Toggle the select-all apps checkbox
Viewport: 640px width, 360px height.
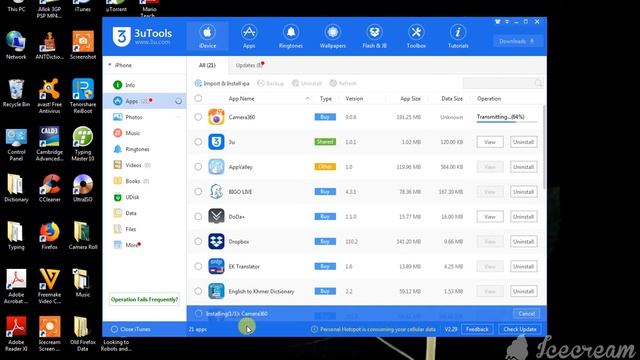pyautogui.click(x=198, y=98)
